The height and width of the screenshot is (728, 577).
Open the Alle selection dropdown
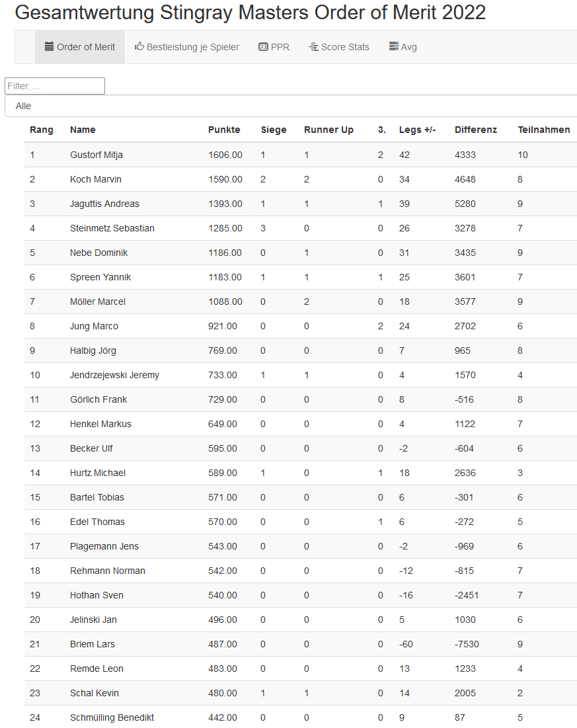click(x=291, y=106)
